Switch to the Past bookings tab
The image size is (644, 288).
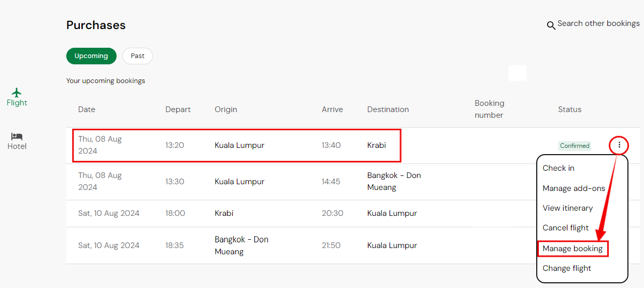(137, 56)
